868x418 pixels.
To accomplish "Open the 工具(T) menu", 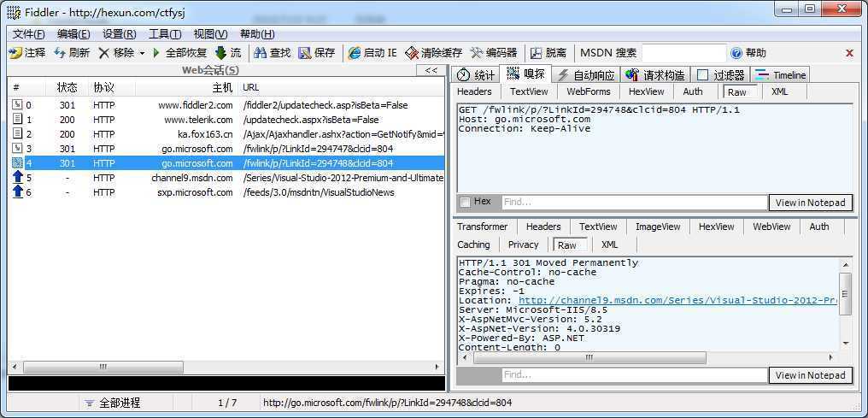I will click(x=165, y=34).
